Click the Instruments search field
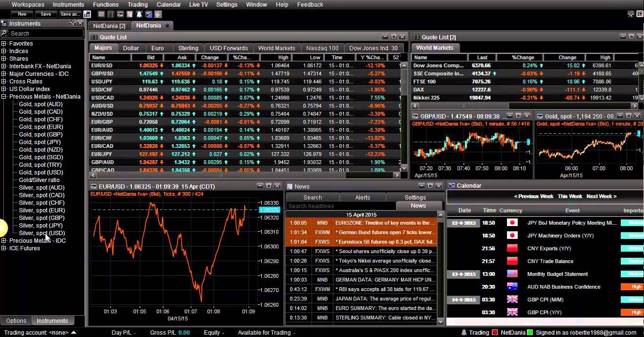Screen dimensions: 644x337 [x=46, y=33]
